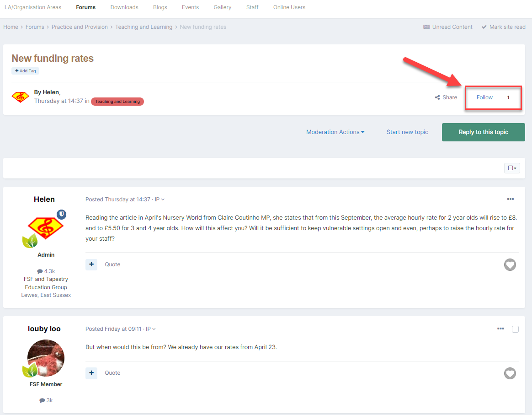
Task: Click the follower count number 1
Action: 508,97
